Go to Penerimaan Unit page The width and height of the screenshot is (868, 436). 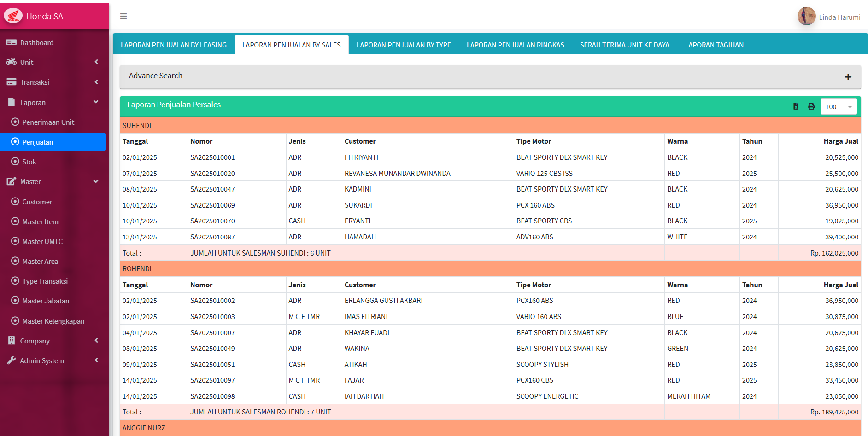48,122
